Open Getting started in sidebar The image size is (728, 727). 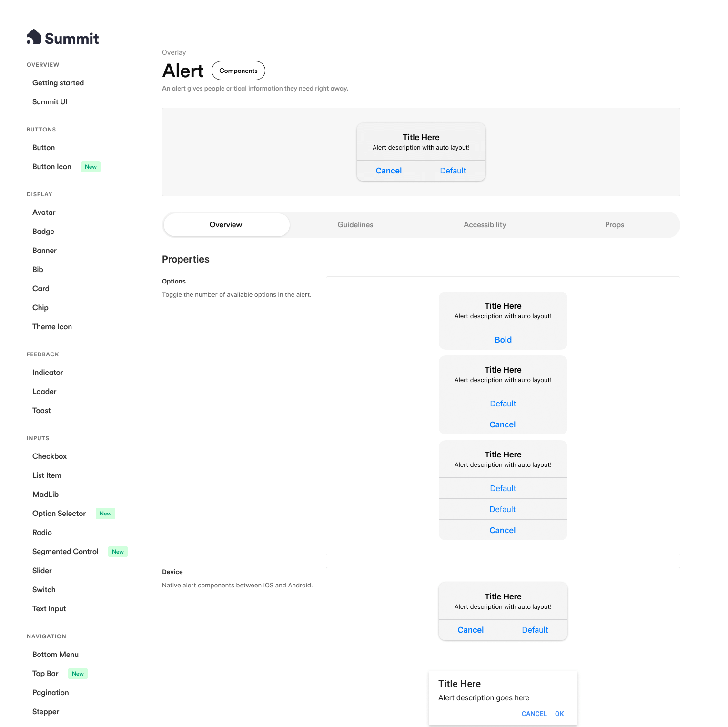pos(58,83)
